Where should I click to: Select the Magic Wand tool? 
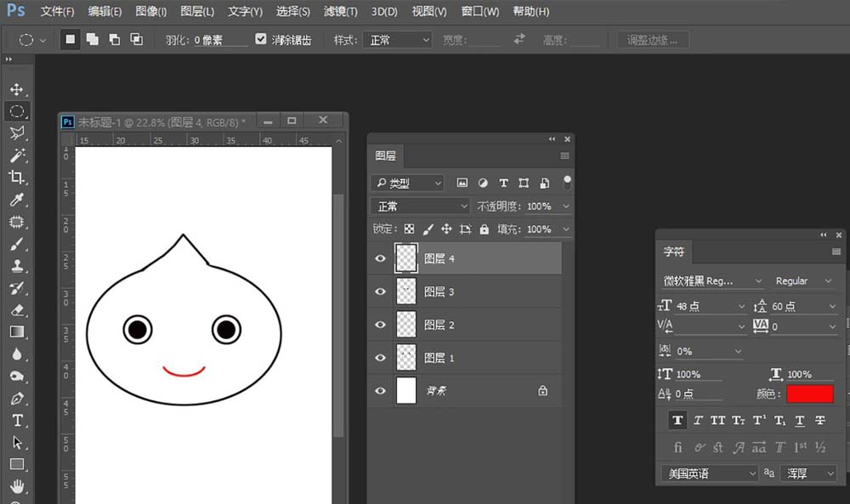[16, 156]
